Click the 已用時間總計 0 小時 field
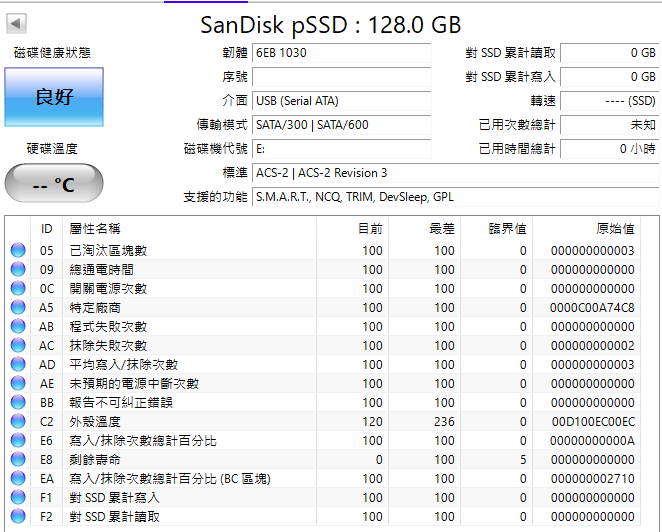Image resolution: width=662 pixels, height=532 pixels. pos(610,149)
